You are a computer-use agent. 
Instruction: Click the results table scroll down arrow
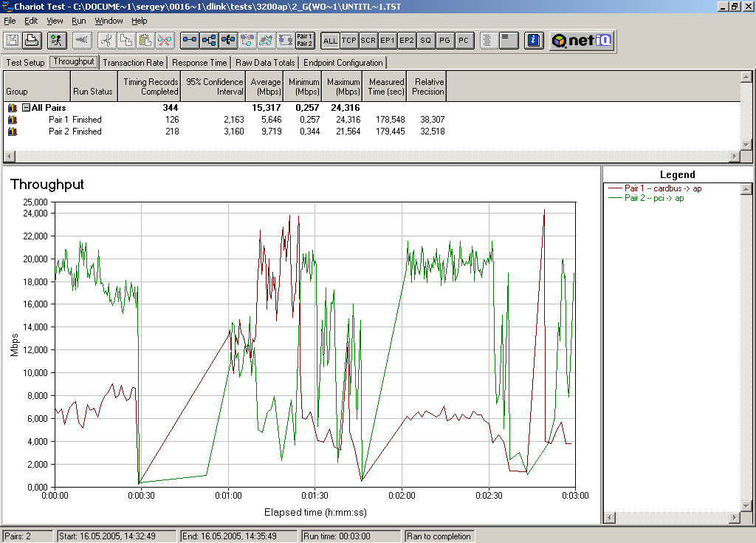(x=746, y=144)
